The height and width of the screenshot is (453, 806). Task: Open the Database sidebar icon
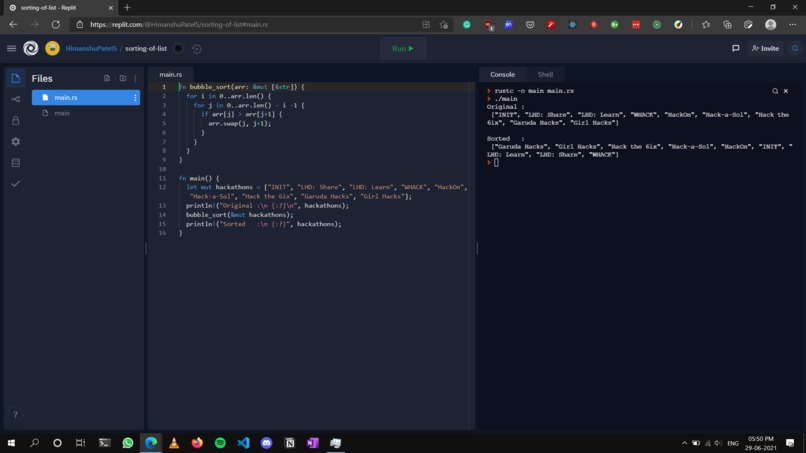click(x=15, y=162)
